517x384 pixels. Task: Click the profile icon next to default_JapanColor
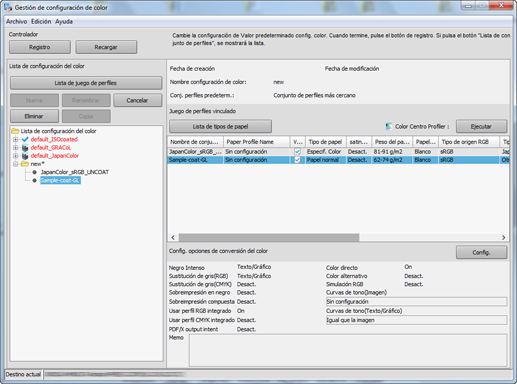(25, 156)
